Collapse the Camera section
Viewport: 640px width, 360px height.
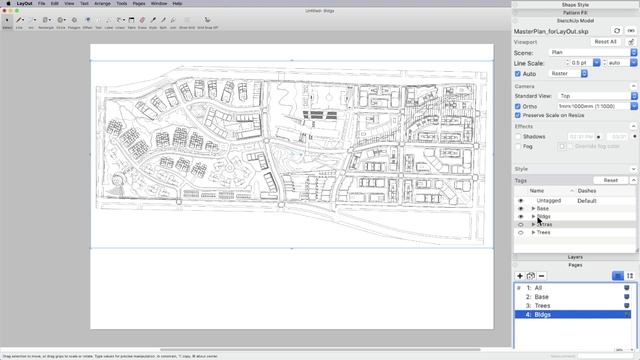coord(633,87)
